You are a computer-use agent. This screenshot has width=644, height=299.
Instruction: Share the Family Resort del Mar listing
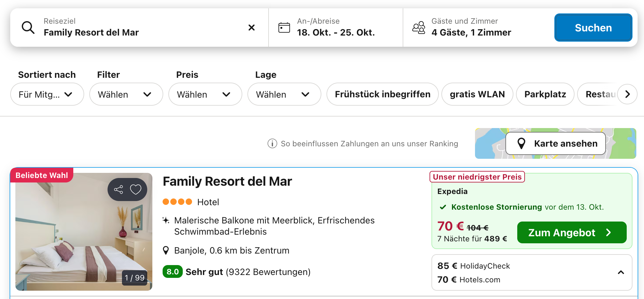118,190
